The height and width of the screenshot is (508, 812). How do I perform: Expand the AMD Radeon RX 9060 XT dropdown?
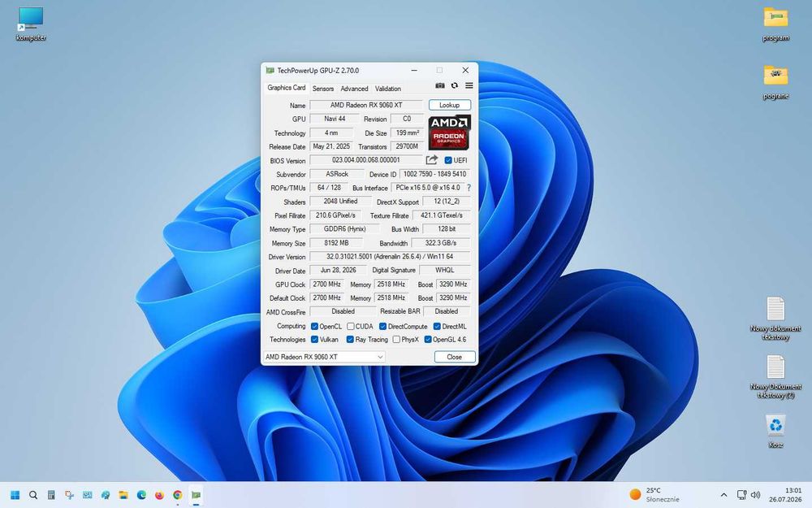(x=324, y=357)
